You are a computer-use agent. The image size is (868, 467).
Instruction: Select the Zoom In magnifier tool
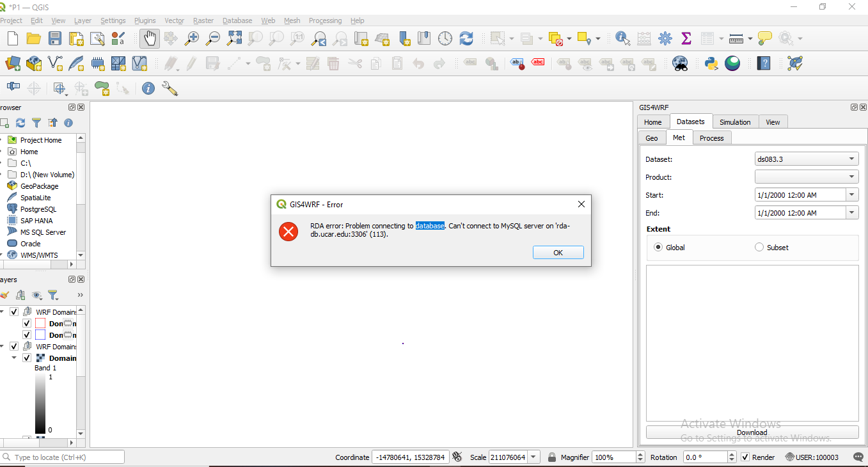coord(192,38)
